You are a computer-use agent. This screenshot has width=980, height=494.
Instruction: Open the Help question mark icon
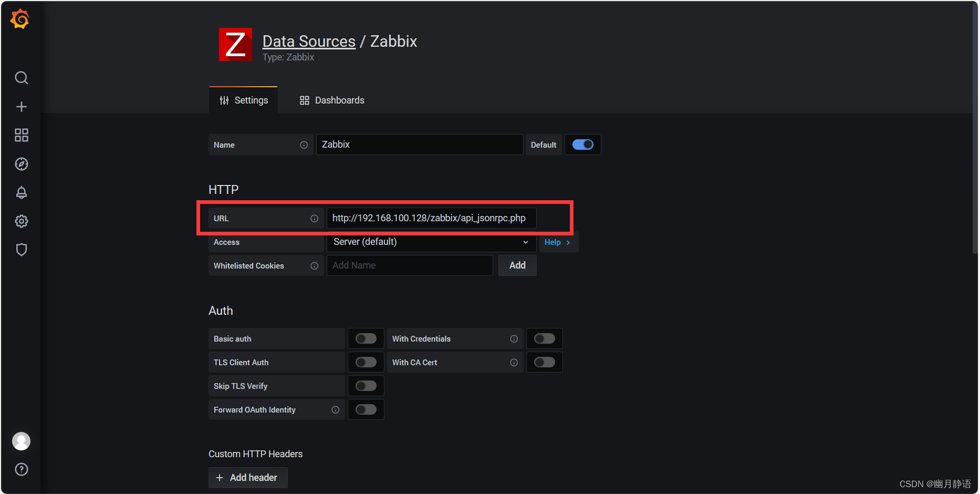(x=22, y=469)
